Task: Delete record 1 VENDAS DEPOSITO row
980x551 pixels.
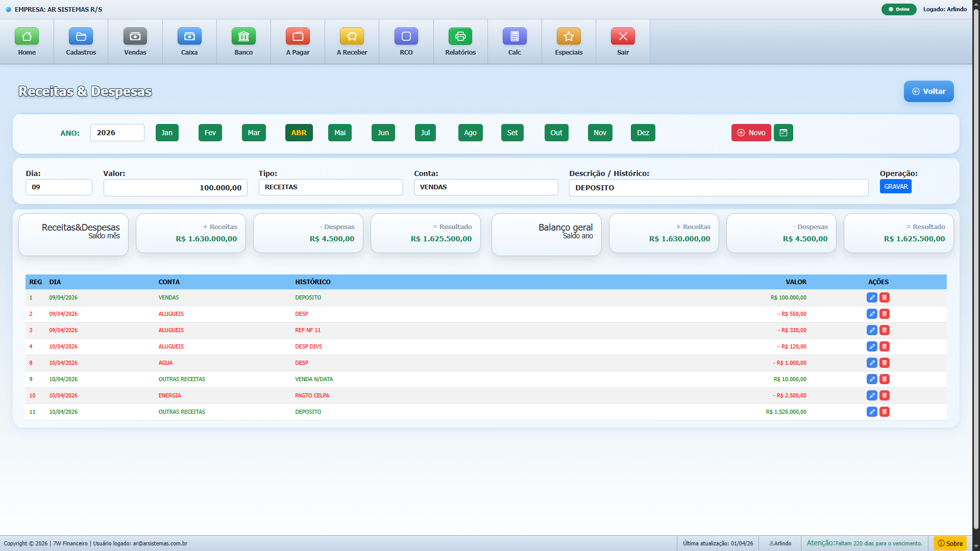Action: (x=885, y=297)
